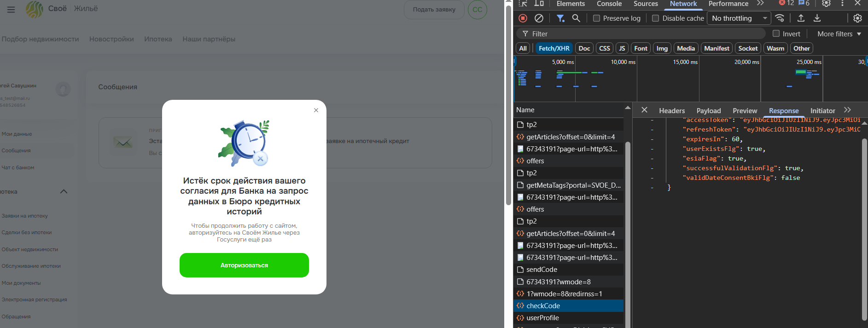Check the Invert filter checkbox
Viewport: 868px width, 328px height.
point(776,34)
